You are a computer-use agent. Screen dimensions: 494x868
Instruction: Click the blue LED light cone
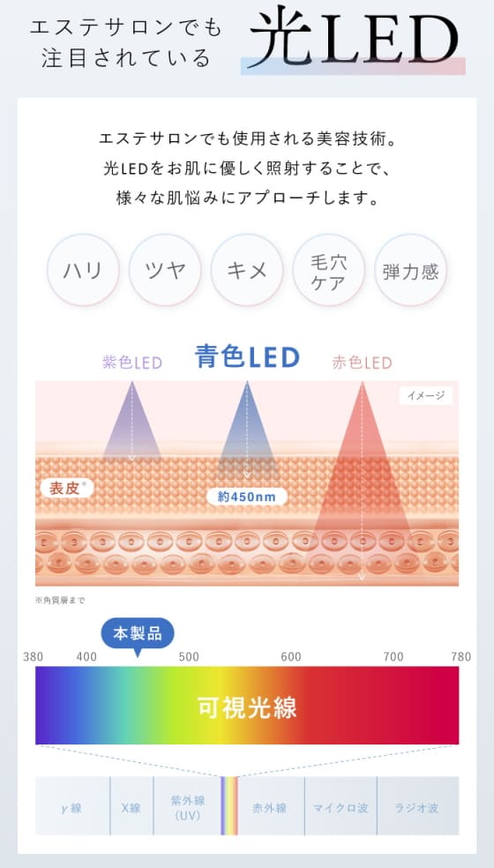pyautogui.click(x=247, y=429)
